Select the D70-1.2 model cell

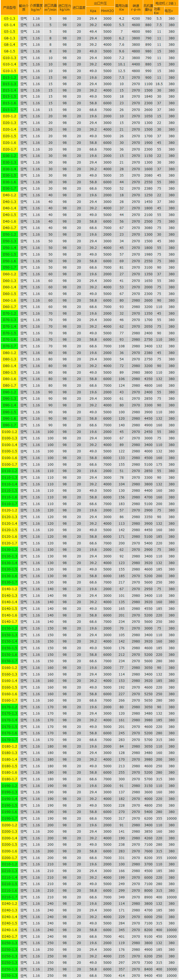click(10, 314)
